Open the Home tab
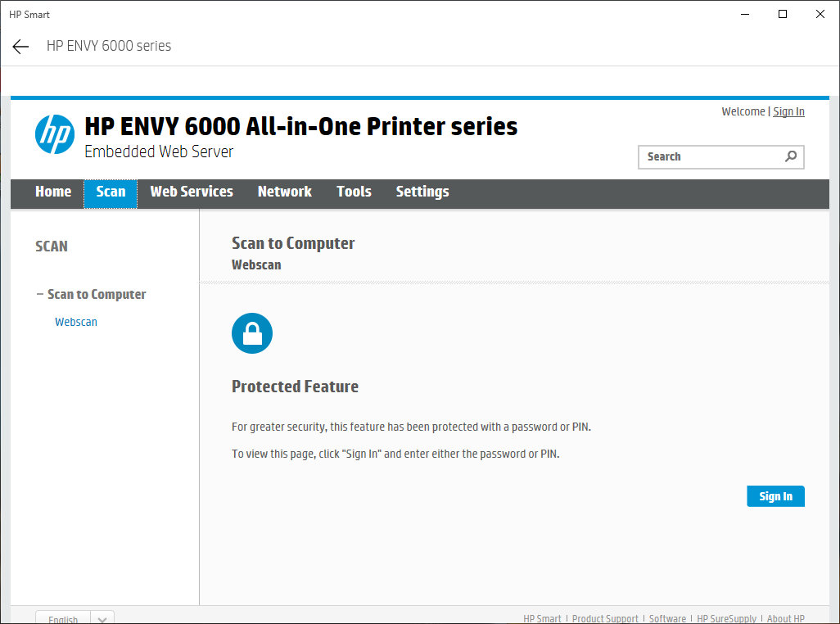The image size is (840, 624). (53, 192)
